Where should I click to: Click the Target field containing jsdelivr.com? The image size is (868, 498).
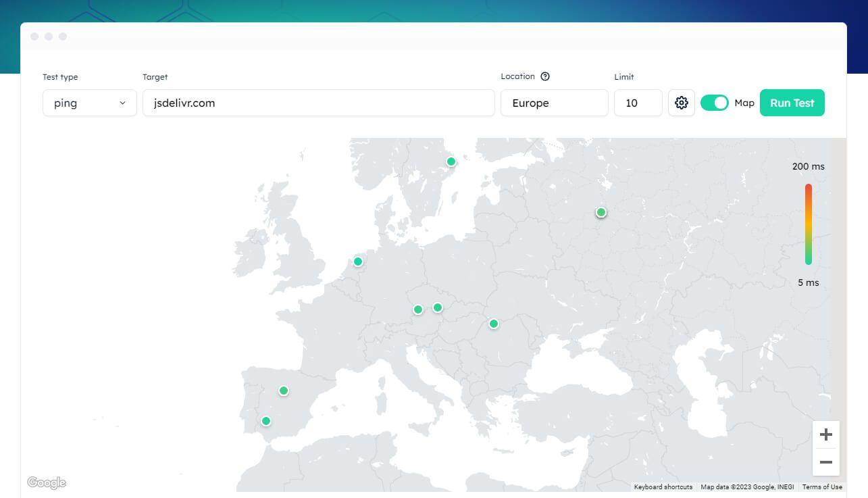[318, 103]
